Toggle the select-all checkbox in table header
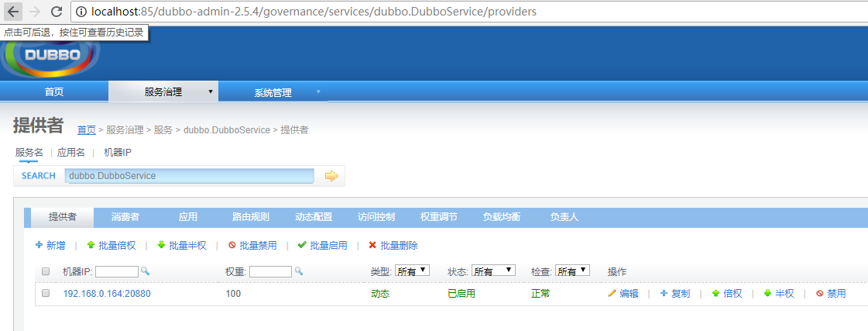The image size is (868, 331). pyautogui.click(x=46, y=271)
